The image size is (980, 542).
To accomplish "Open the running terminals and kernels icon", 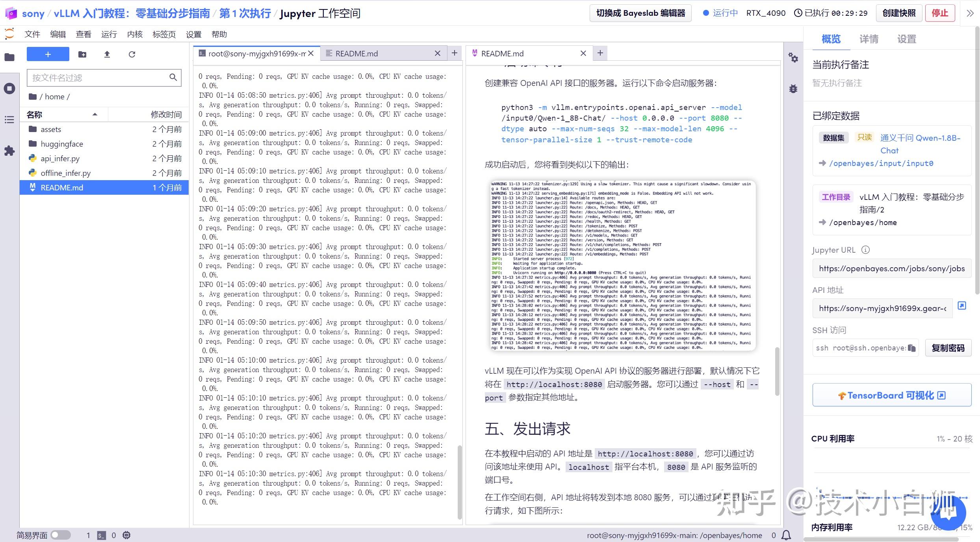I will 9,88.
